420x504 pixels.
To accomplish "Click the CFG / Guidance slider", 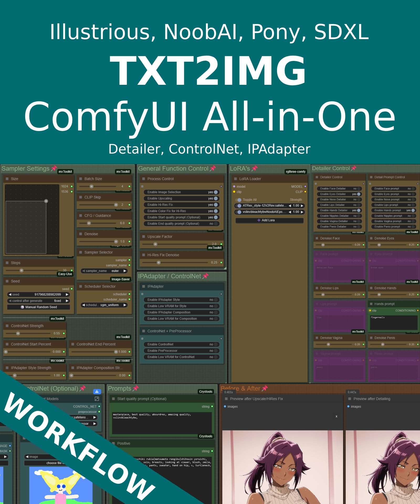I will tap(98, 223).
